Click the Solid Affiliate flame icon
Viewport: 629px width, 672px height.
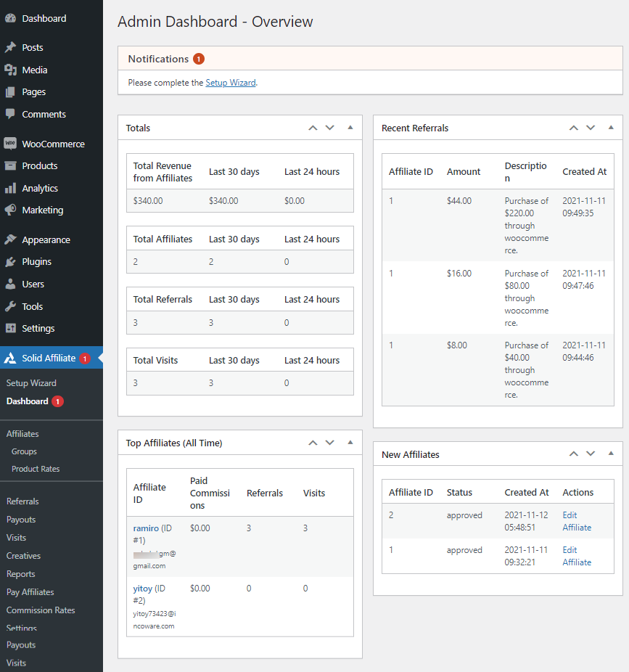click(x=12, y=358)
